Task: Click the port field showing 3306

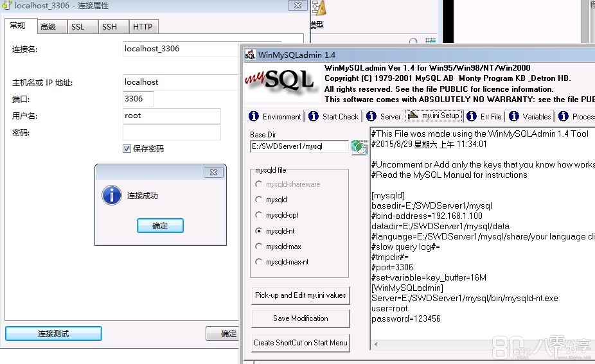Action: click(x=138, y=99)
